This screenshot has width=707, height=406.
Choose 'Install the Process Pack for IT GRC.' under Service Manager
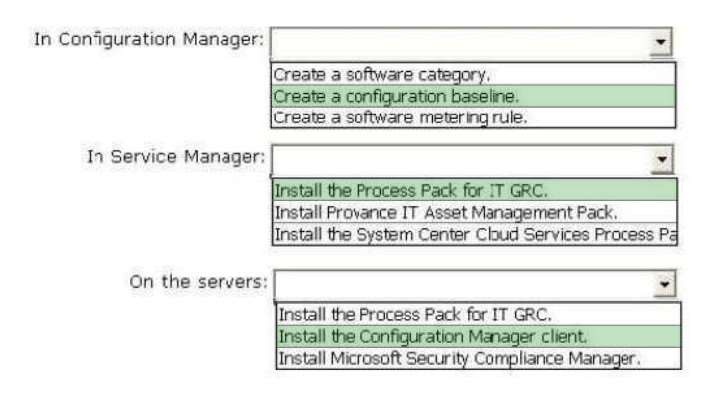pos(475,190)
